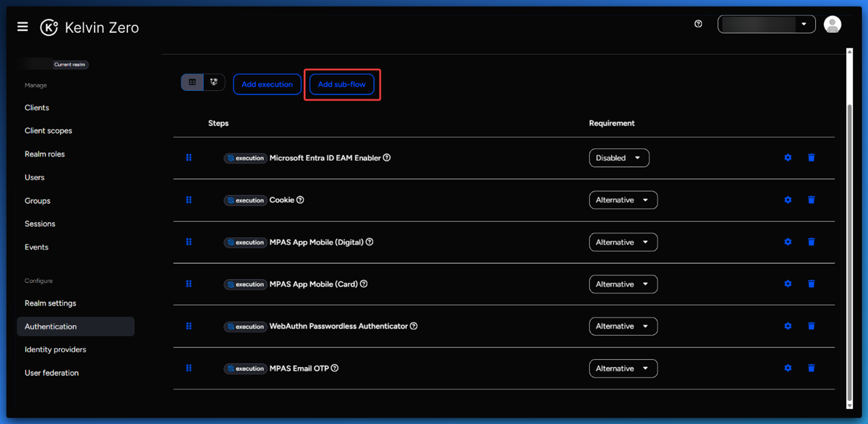
Task: Switch to table view mode
Action: [x=192, y=82]
